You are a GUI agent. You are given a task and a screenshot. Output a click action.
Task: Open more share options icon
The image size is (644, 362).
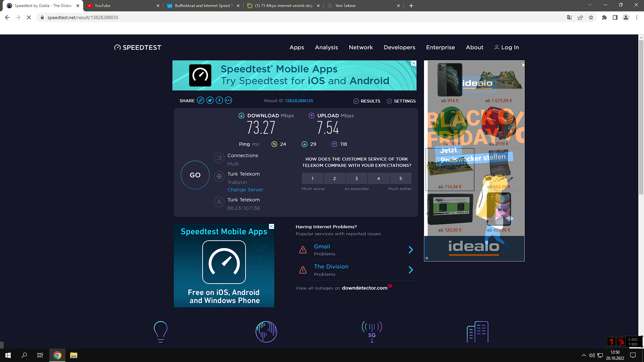click(228, 101)
